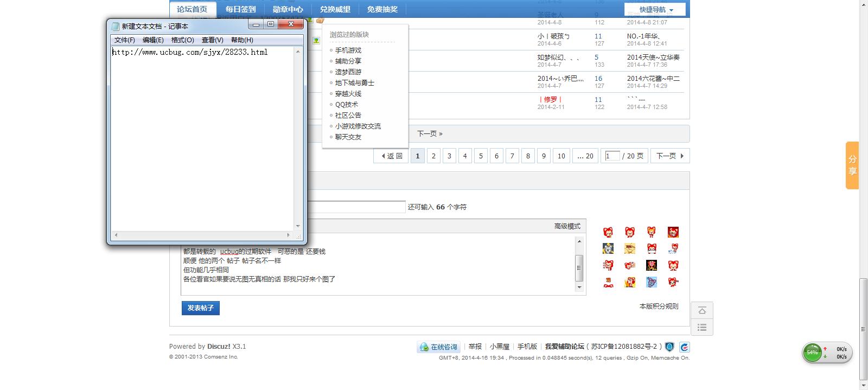The width and height of the screenshot is (868, 390).
Task: Insert the grey-faced emoticon on dark background
Action: pyautogui.click(x=608, y=248)
